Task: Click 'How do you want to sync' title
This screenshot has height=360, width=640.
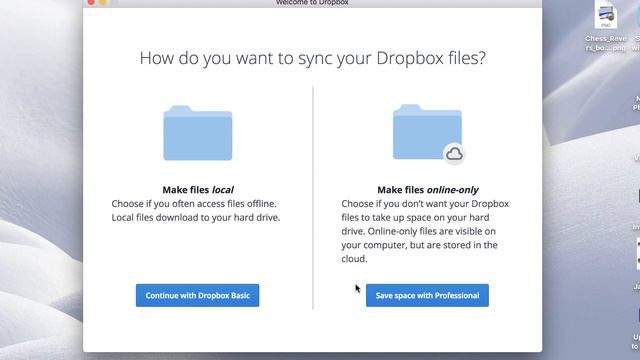Action: 313,58
